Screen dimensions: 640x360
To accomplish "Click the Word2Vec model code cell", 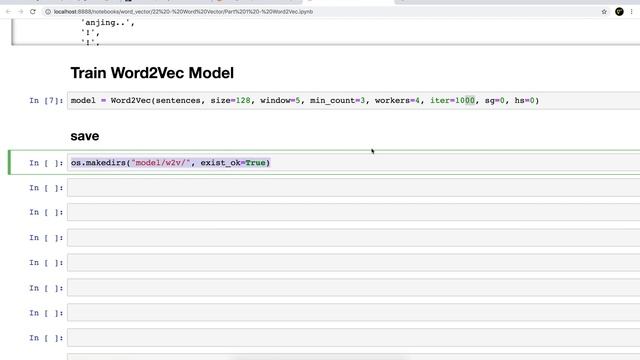I will (x=353, y=100).
